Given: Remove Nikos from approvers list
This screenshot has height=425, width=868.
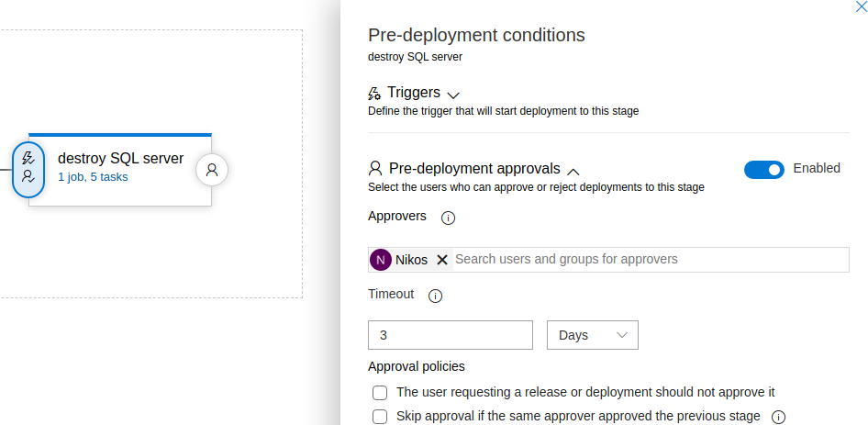Looking at the screenshot, I should tap(441, 260).
